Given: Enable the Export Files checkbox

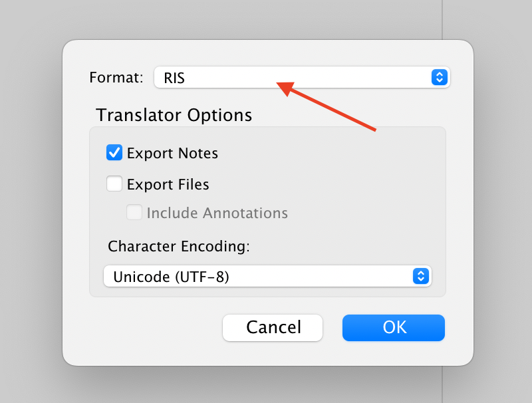Looking at the screenshot, I should point(114,184).
